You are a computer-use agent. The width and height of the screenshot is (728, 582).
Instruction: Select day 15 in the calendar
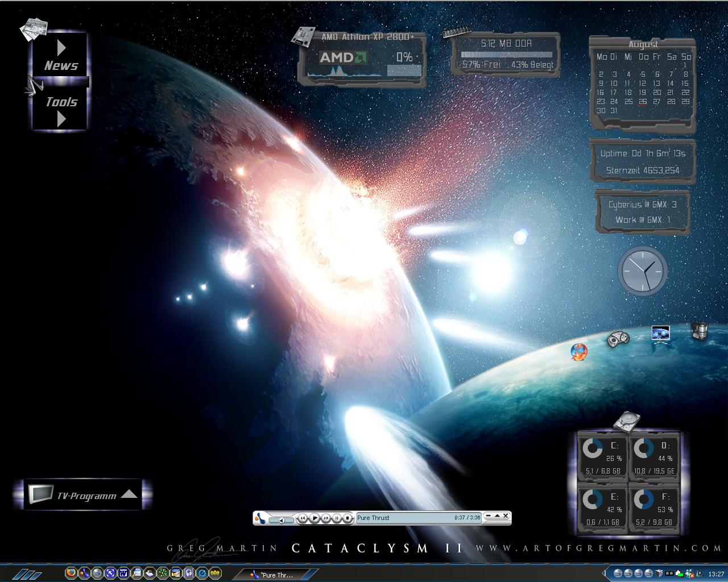point(685,83)
